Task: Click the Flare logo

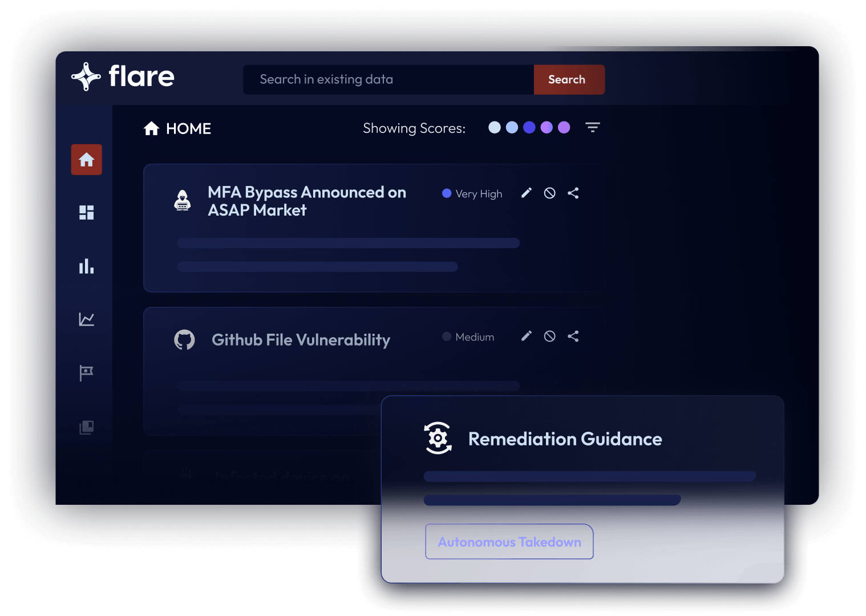Action: 123,76
